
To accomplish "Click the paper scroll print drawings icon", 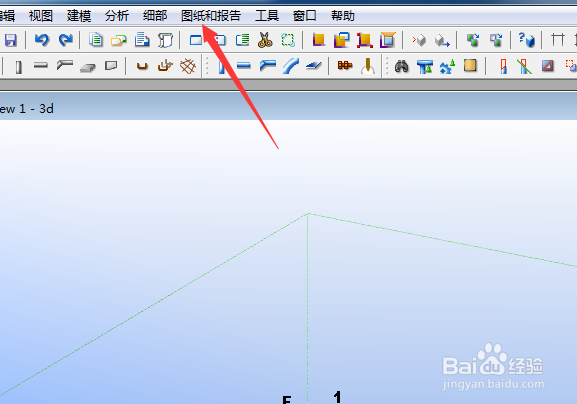I will (x=165, y=40).
